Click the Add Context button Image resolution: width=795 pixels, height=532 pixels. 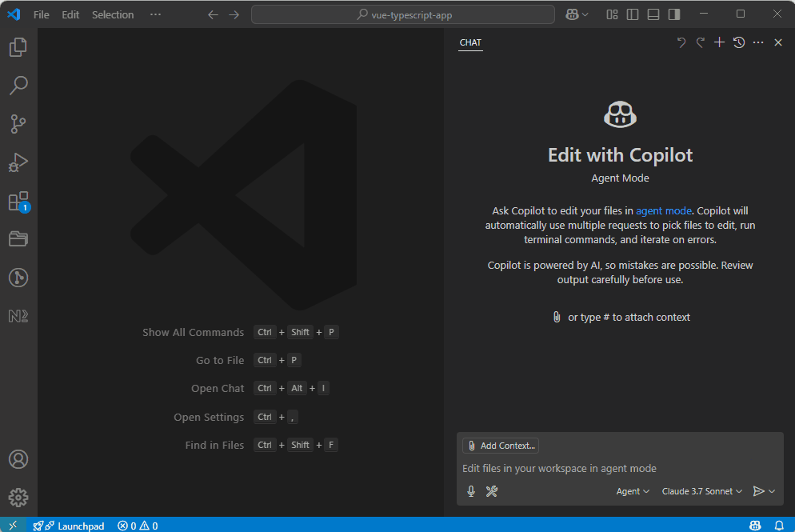501,446
